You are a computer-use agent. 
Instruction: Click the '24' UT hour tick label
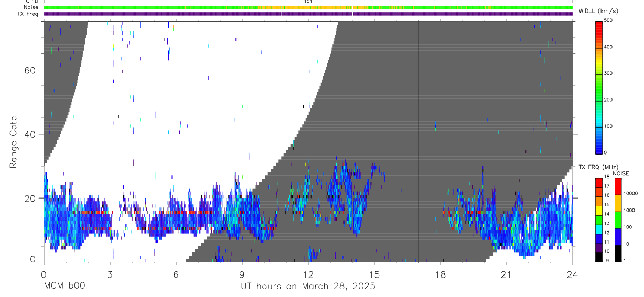click(x=573, y=274)
